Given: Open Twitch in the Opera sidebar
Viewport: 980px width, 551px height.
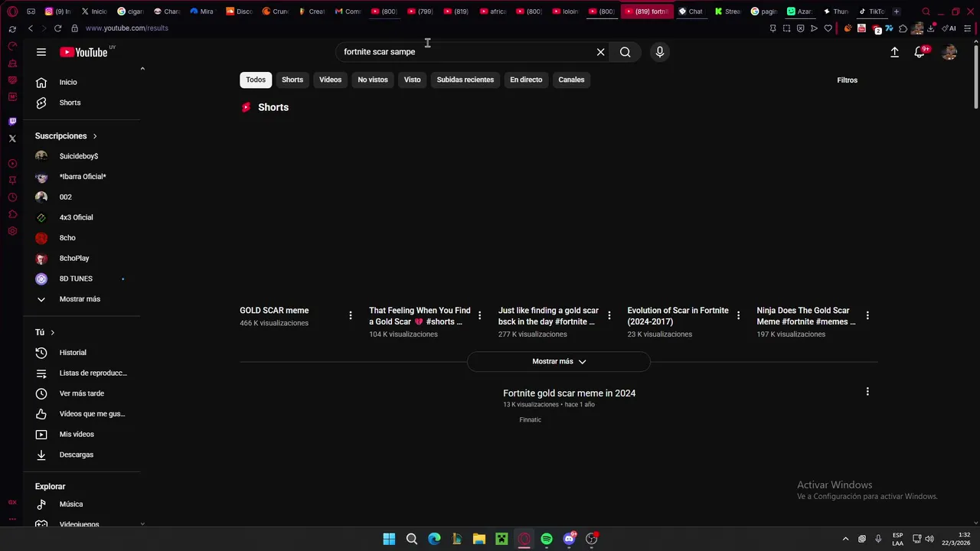Looking at the screenshot, I should 12,121.
